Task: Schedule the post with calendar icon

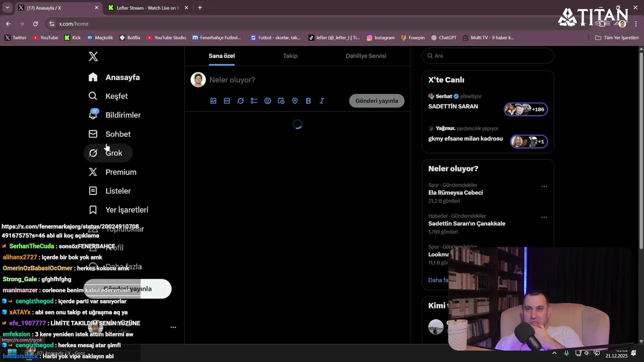Action: [x=281, y=101]
